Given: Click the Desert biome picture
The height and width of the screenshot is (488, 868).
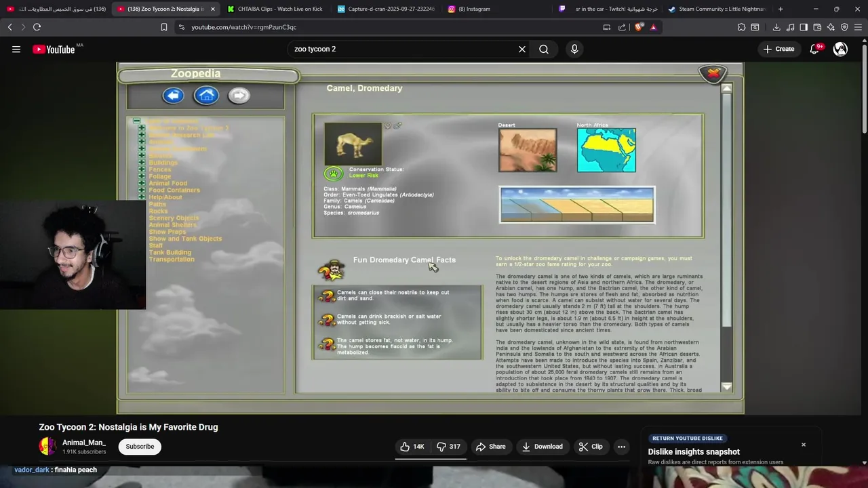Looking at the screenshot, I should [528, 150].
